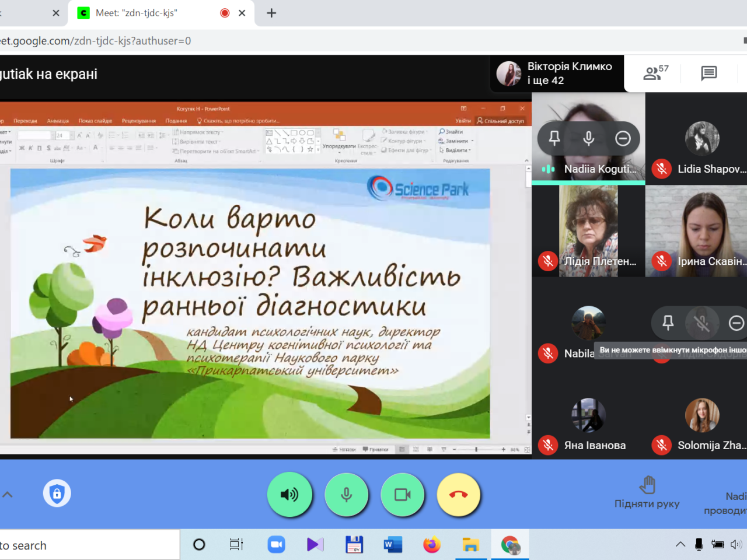Toggle your camera in the bottom bar
Image resolution: width=747 pixels, height=560 pixels.
(402, 495)
